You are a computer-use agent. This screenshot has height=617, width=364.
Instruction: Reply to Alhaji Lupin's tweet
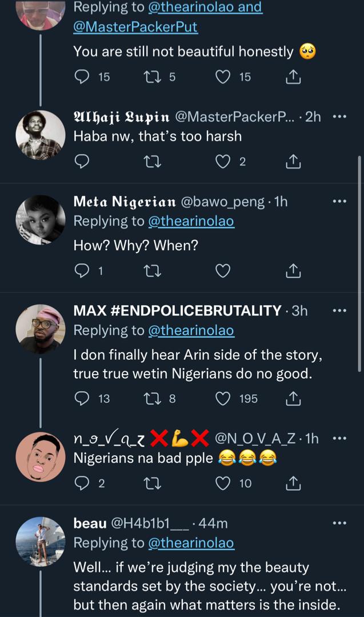(x=82, y=162)
